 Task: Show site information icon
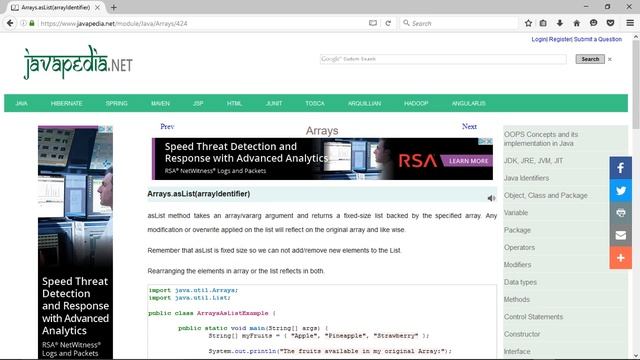[x=23, y=23]
